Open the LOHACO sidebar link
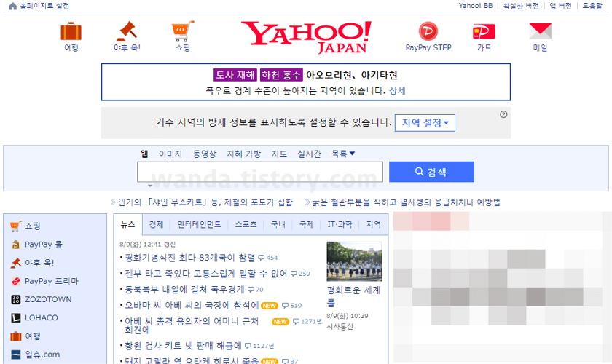 point(42,317)
